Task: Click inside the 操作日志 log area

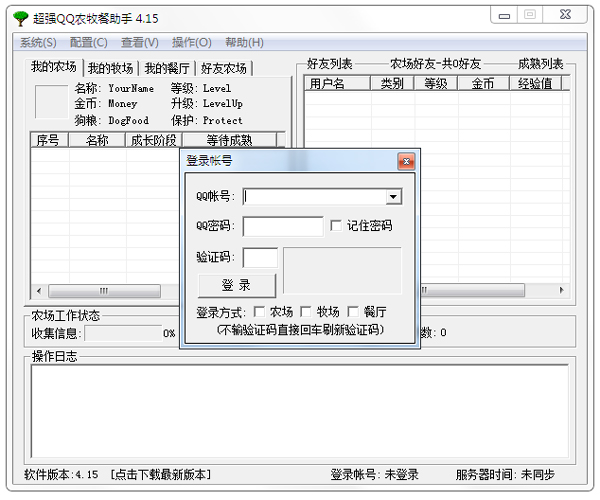Action: click(x=300, y=411)
